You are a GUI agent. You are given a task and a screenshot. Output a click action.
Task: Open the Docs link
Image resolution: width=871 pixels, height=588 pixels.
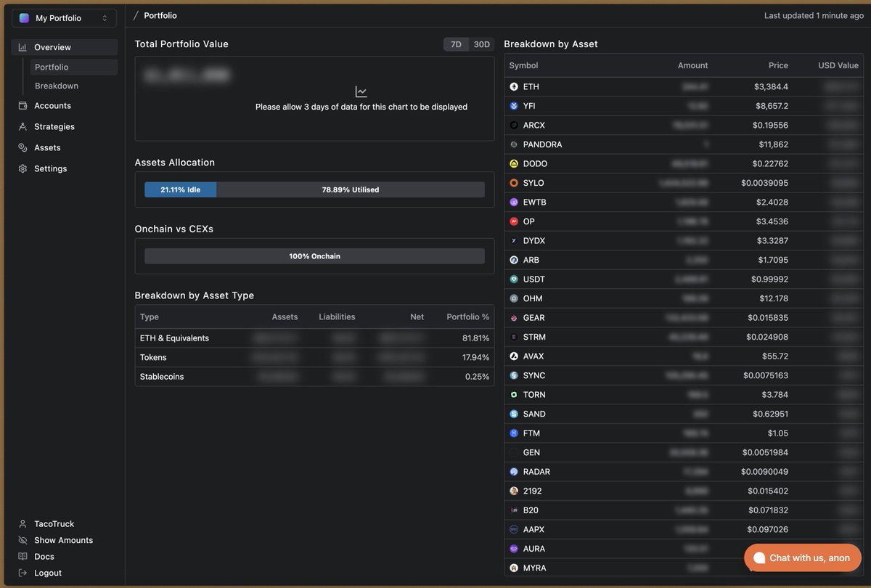click(x=44, y=556)
